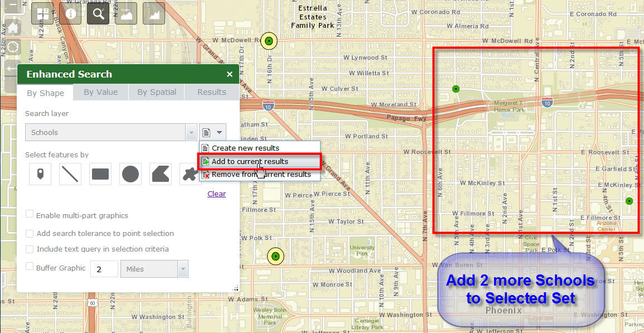Open the info widget in the toolbar
This screenshot has width=644, height=333.
coord(70,13)
